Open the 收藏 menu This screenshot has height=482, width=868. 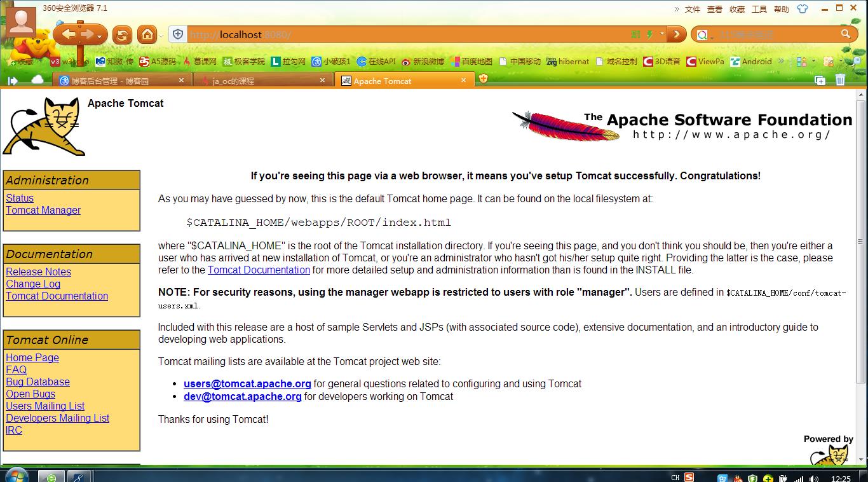click(737, 9)
